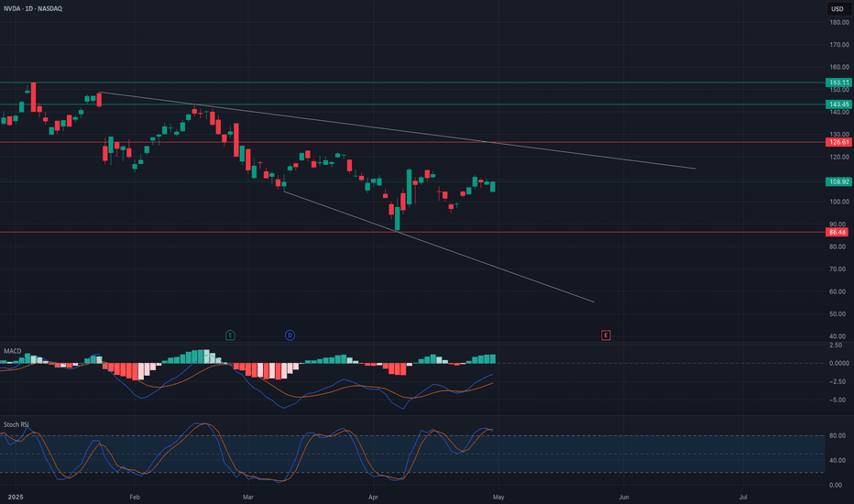Click the tall red candle at January high
This screenshot has height=504, width=854.
click(x=33, y=97)
